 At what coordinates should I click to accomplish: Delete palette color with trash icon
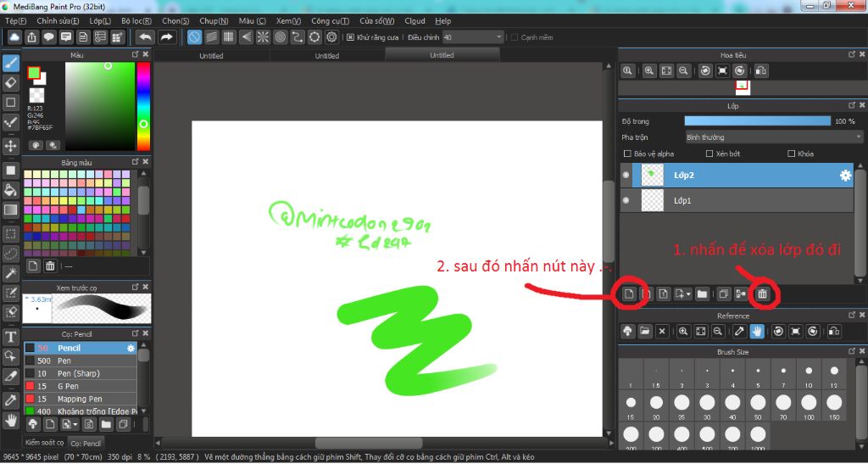tap(50, 266)
